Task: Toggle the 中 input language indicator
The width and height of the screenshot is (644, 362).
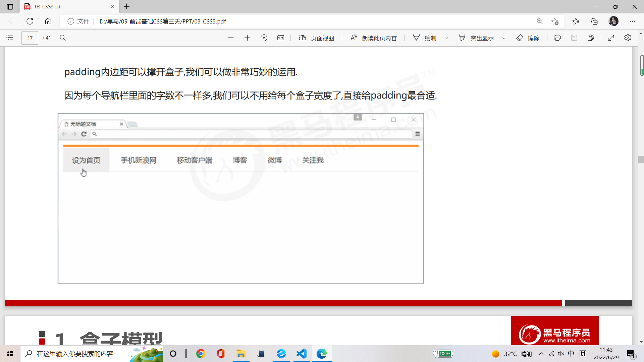Action: pos(571,354)
